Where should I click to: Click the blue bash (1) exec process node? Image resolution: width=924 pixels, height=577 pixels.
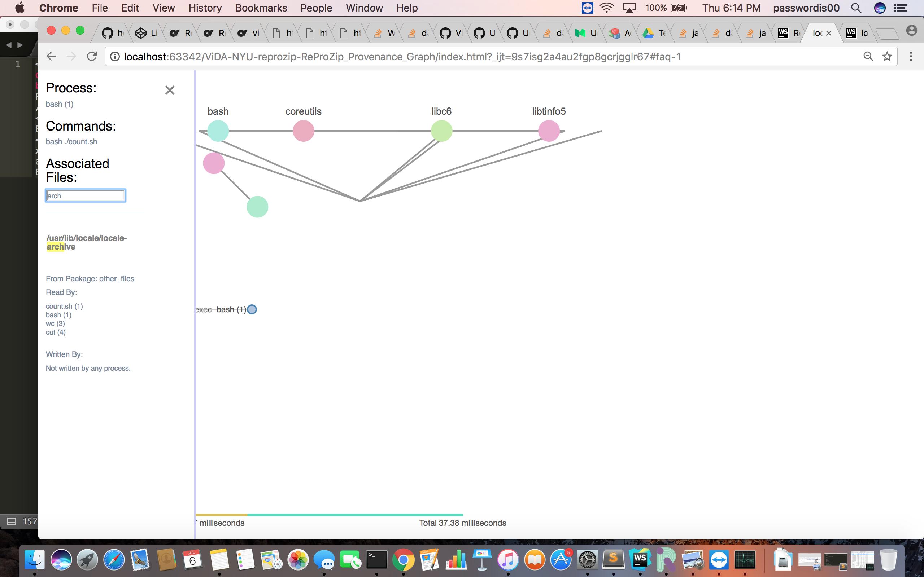coord(251,309)
